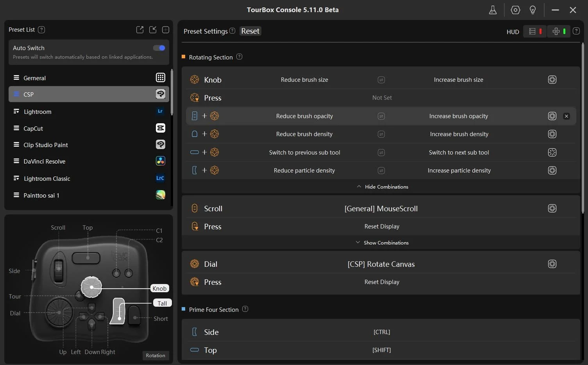Edit Dial Press Reset Display action
588x365 pixels.
click(x=382, y=282)
